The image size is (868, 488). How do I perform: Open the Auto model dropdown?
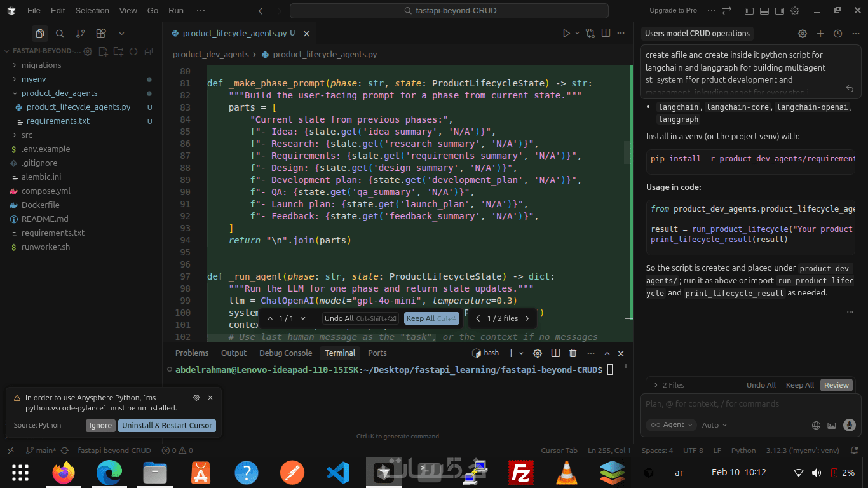coord(714,425)
